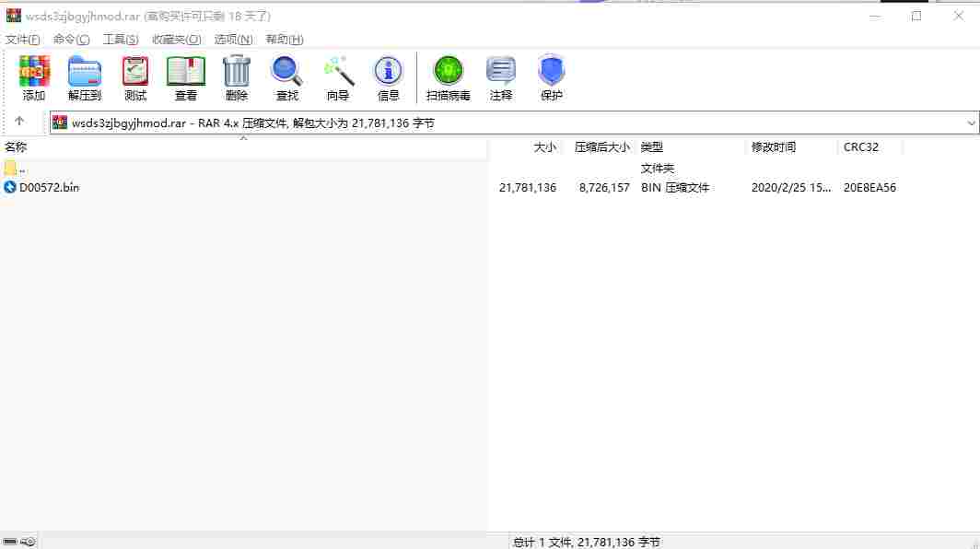Click the D00572.bin file icon
Viewport: 980px width, 549px height.
[x=9, y=187]
